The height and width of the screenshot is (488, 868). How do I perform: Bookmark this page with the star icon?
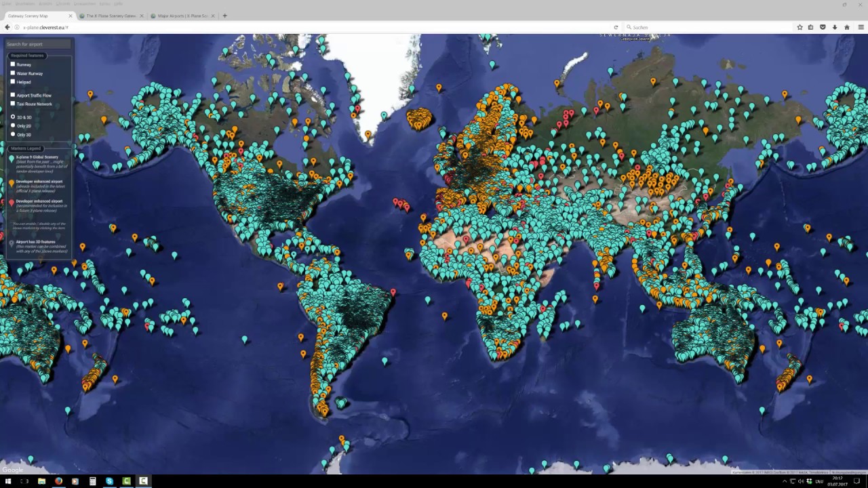pyautogui.click(x=800, y=27)
